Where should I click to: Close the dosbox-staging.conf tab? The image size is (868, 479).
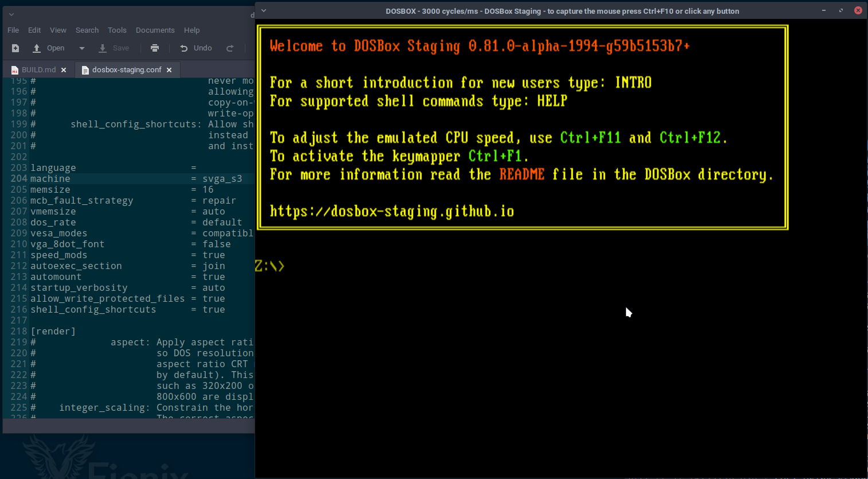click(x=169, y=69)
